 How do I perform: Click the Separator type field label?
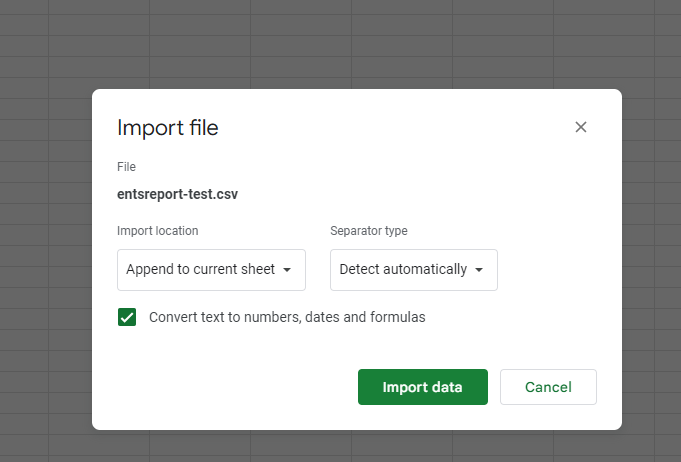(x=369, y=231)
